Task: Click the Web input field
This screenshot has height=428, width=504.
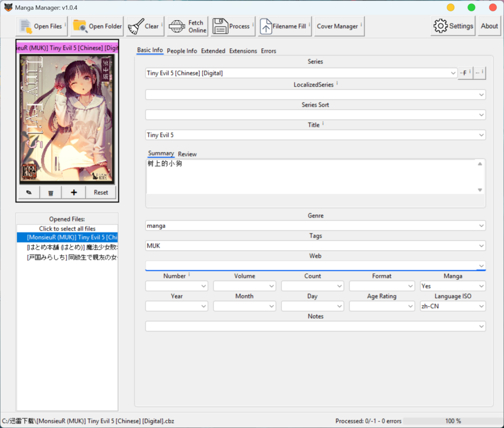Action: pyautogui.click(x=310, y=266)
